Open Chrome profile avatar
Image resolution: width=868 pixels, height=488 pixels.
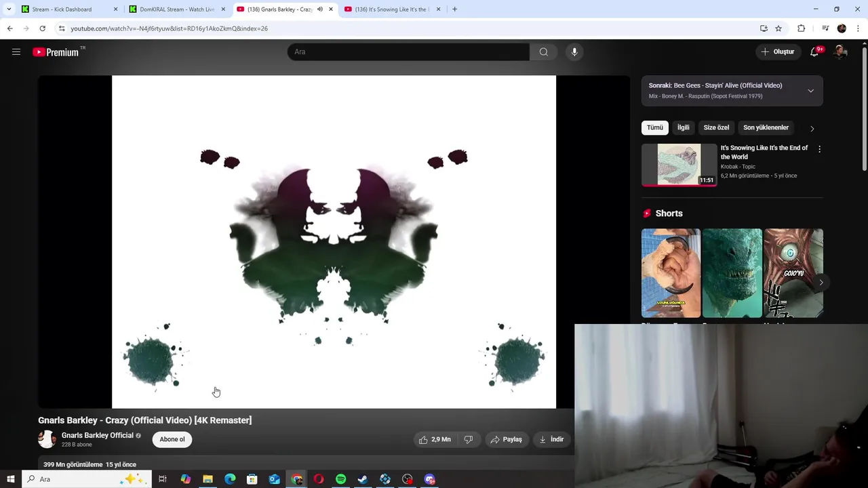[842, 28]
